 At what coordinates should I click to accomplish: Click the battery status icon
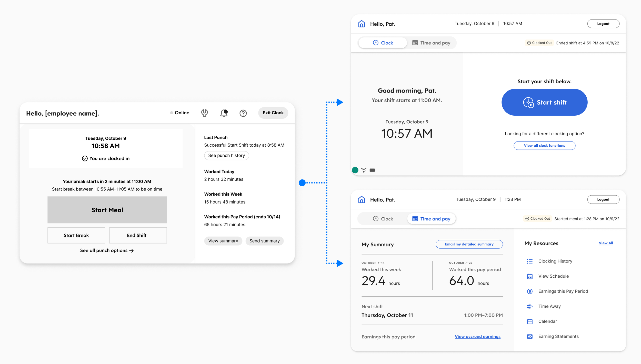372,170
